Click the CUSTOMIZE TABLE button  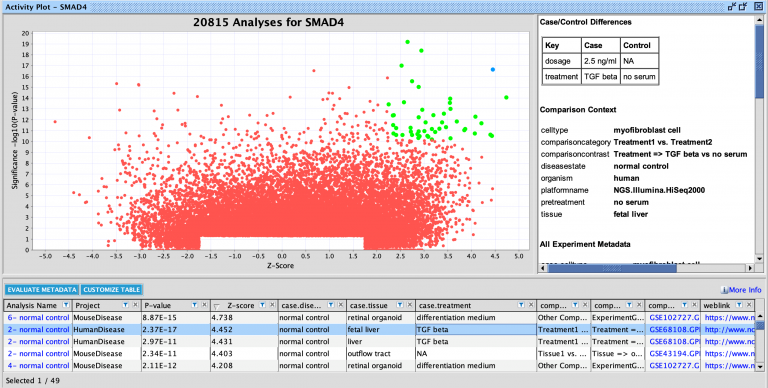pyautogui.click(x=112, y=290)
